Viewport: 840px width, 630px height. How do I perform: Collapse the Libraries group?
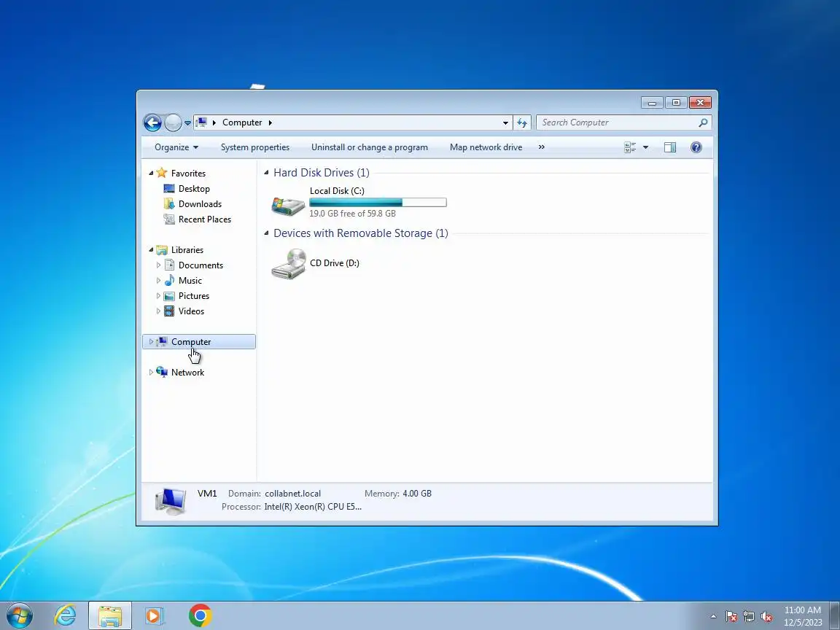[x=151, y=249]
